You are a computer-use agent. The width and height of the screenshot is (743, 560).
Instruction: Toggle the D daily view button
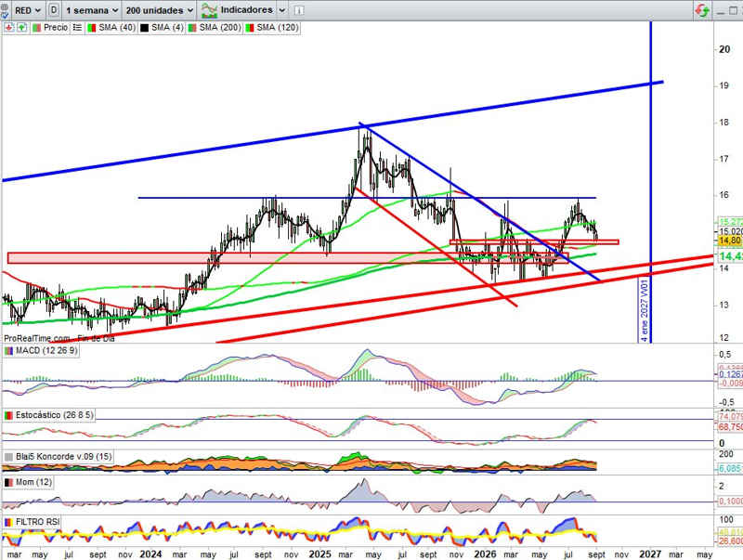click(x=54, y=10)
